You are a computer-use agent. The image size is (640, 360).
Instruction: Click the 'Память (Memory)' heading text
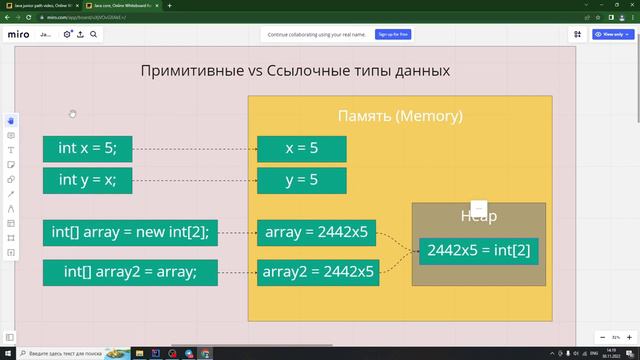click(400, 116)
